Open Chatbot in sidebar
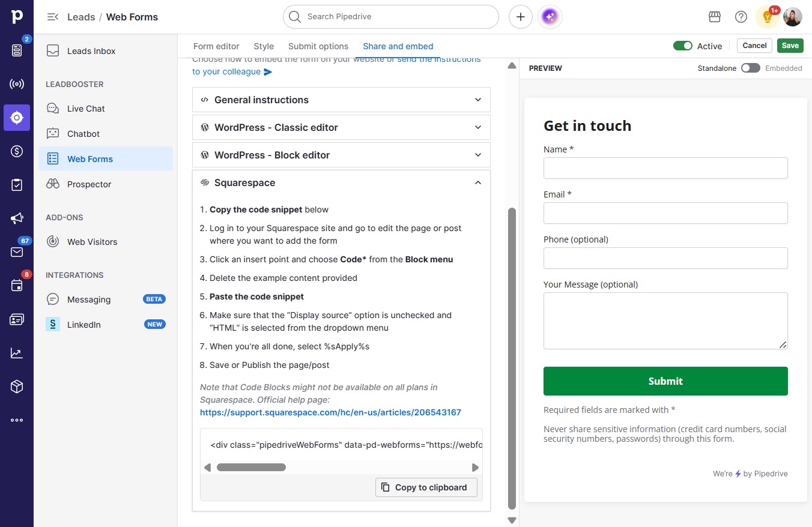The image size is (812, 527). [x=106, y=134]
